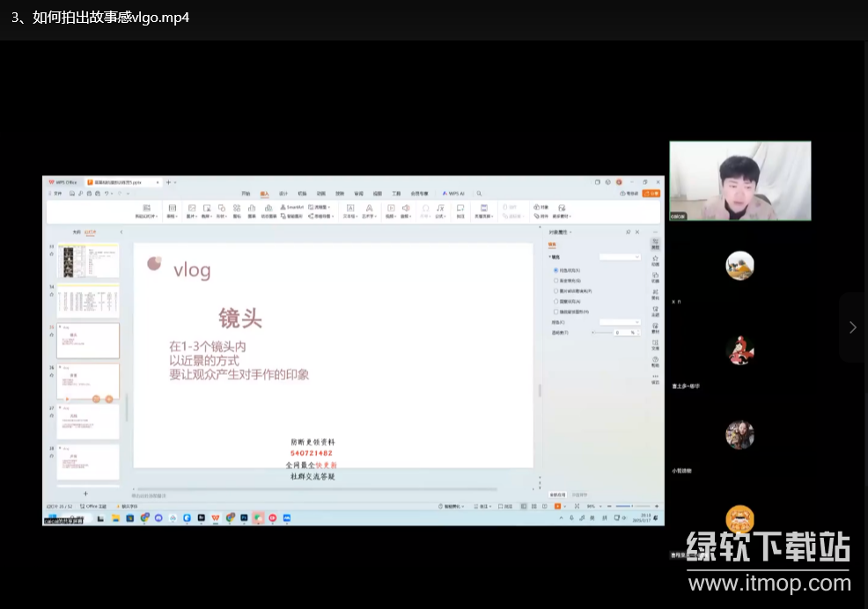This screenshot has width=868, height=609.
Task: Select 渐变填充 radio option
Action: point(555,280)
